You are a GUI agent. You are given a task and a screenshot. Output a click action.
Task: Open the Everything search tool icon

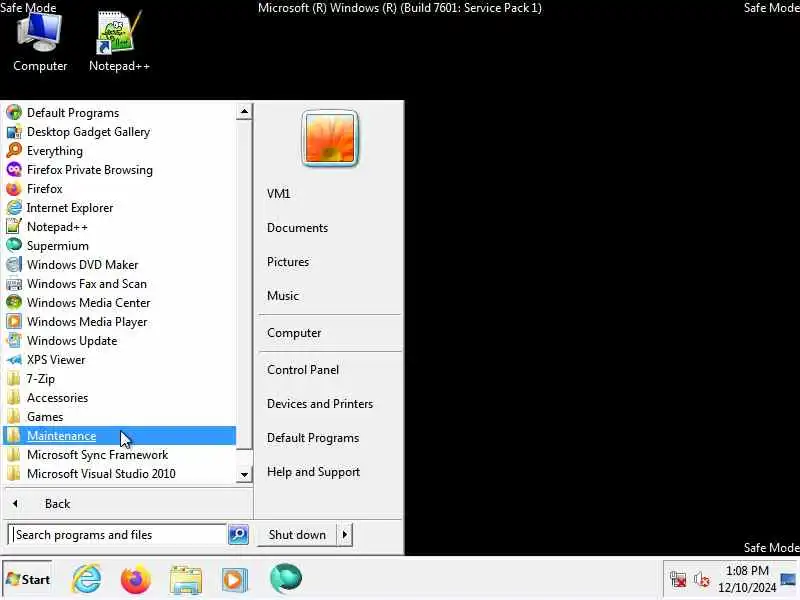pyautogui.click(x=14, y=151)
